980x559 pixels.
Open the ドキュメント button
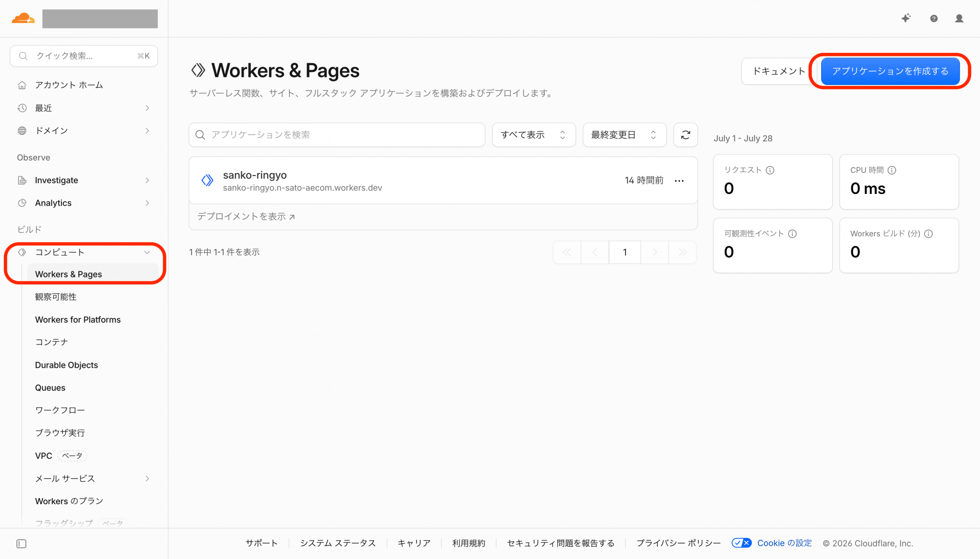[779, 71]
